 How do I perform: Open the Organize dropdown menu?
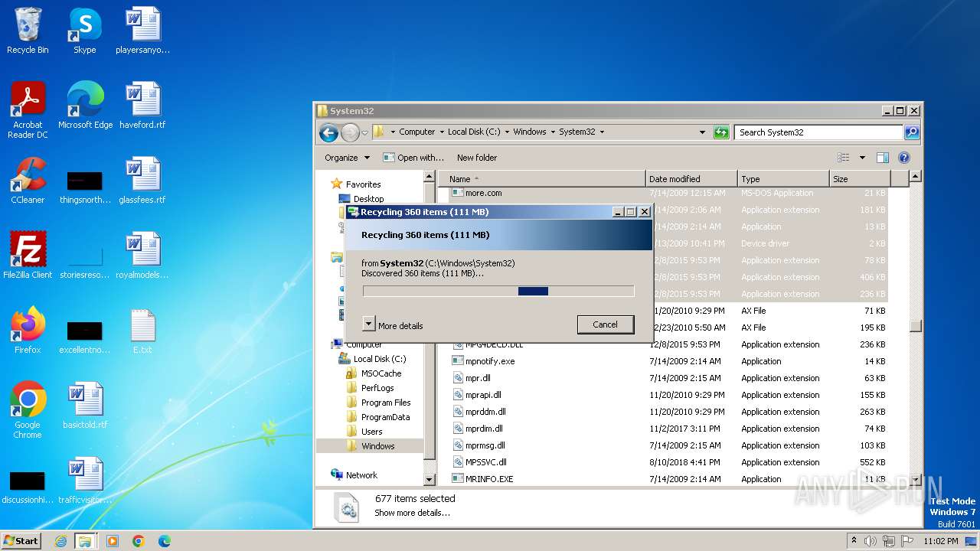coord(348,158)
